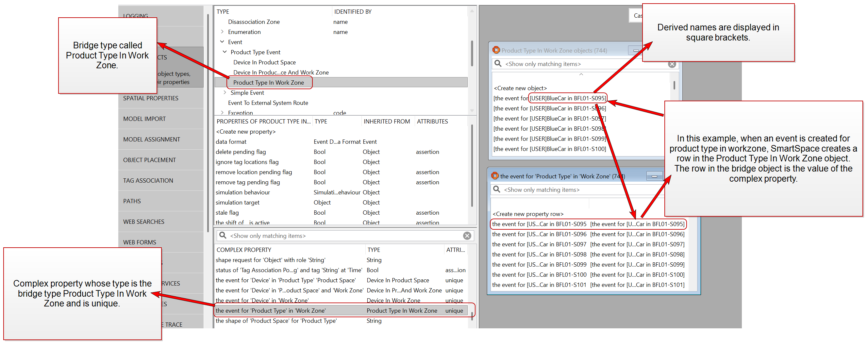
Task: Select object [USER]BlueCar in BFL01-S100
Action: pos(550,149)
